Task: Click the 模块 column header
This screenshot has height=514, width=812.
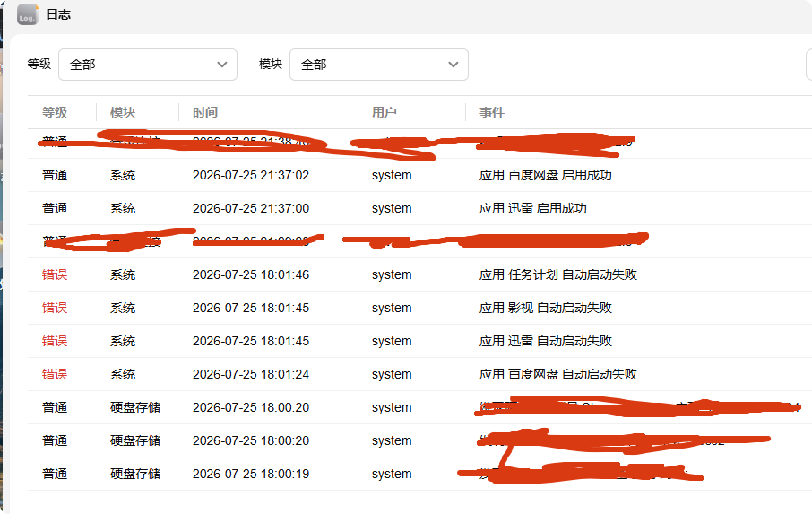Action: point(123,112)
